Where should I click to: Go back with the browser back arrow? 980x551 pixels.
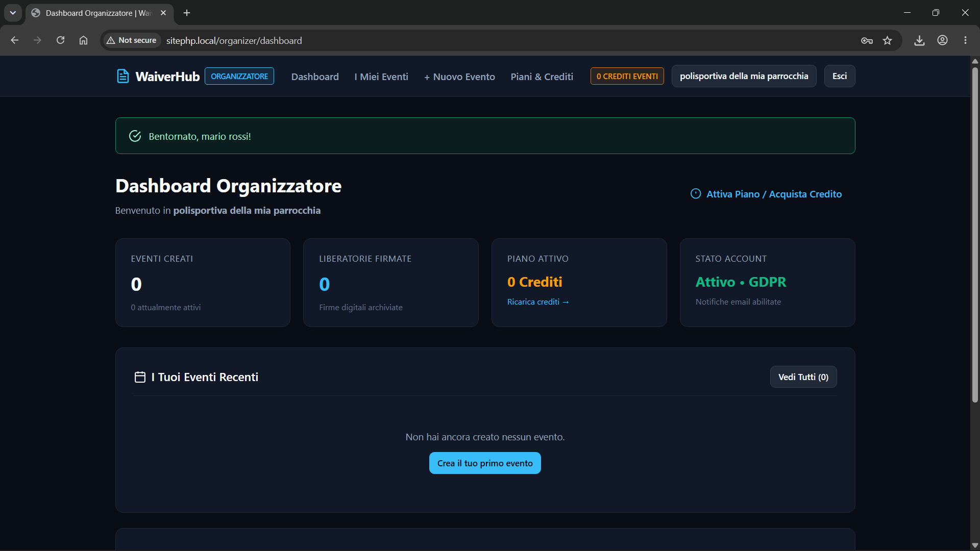tap(14, 40)
